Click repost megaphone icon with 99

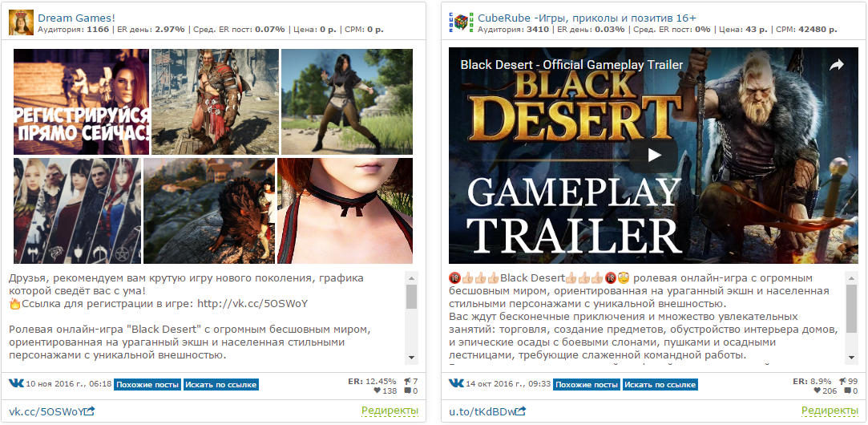(x=842, y=381)
